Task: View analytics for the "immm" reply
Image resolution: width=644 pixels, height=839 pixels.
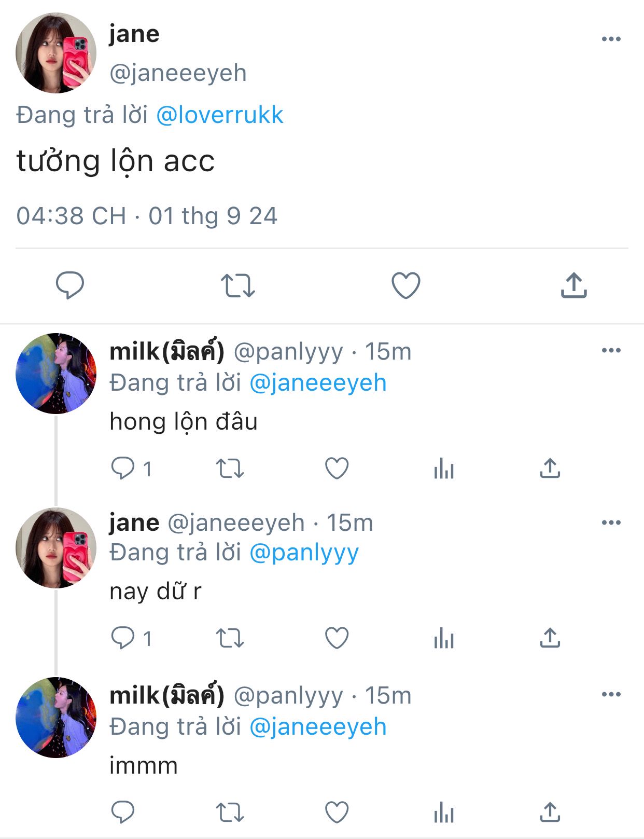Action: pyautogui.click(x=444, y=813)
